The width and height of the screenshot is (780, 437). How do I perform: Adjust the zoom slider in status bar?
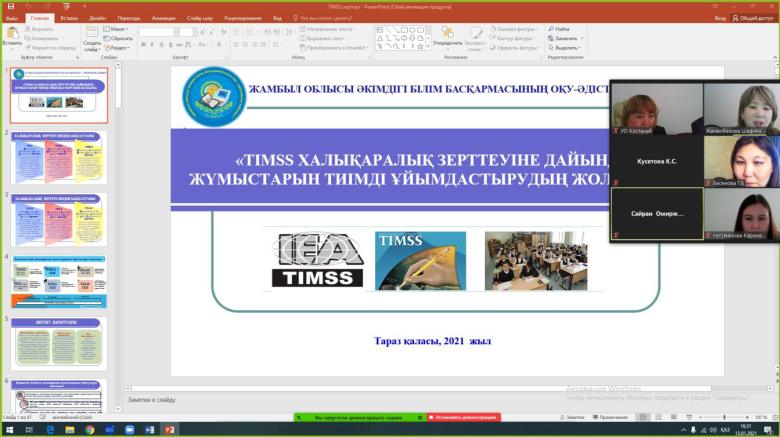click(724, 417)
